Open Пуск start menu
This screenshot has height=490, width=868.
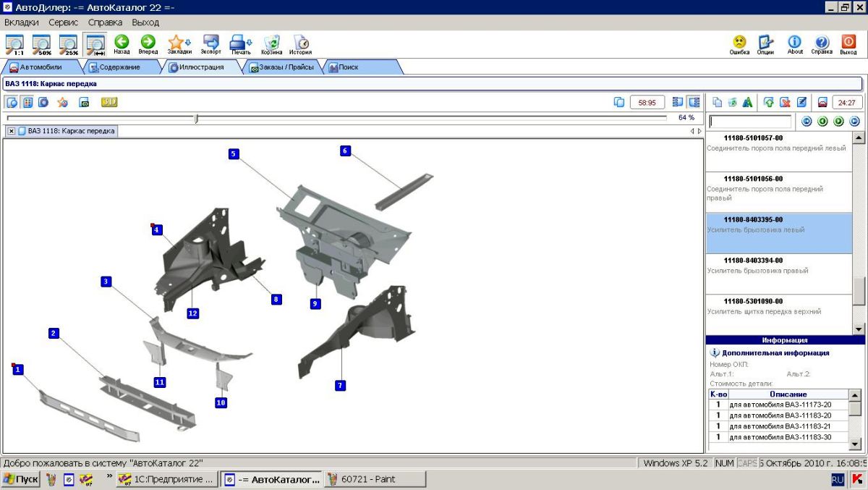click(20, 479)
